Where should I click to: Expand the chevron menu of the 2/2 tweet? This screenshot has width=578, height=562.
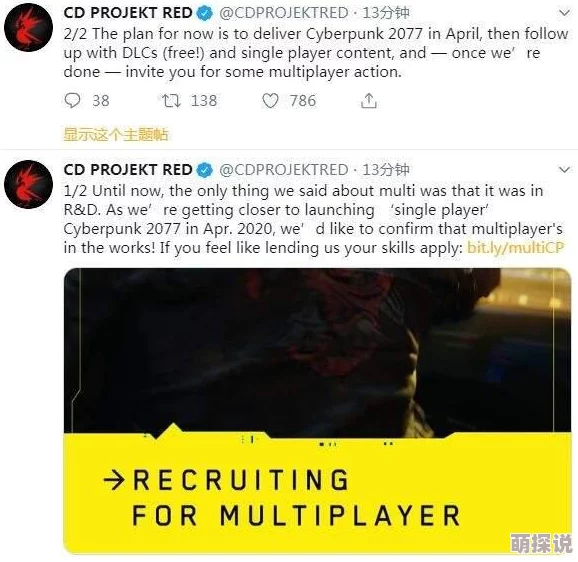(x=564, y=13)
